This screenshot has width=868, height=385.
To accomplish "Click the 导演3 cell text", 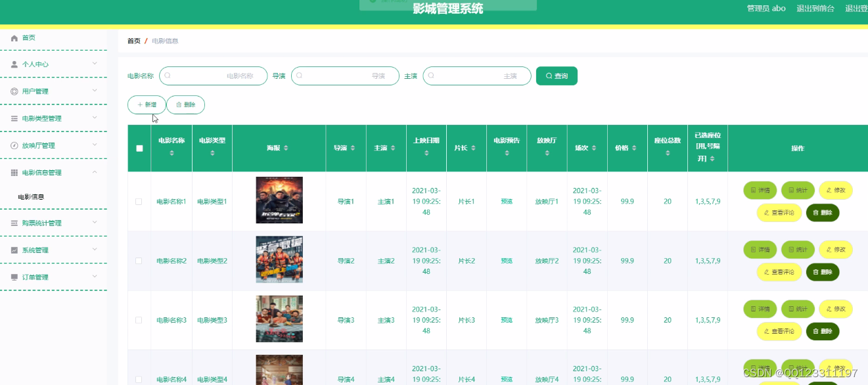I will pos(346,320).
